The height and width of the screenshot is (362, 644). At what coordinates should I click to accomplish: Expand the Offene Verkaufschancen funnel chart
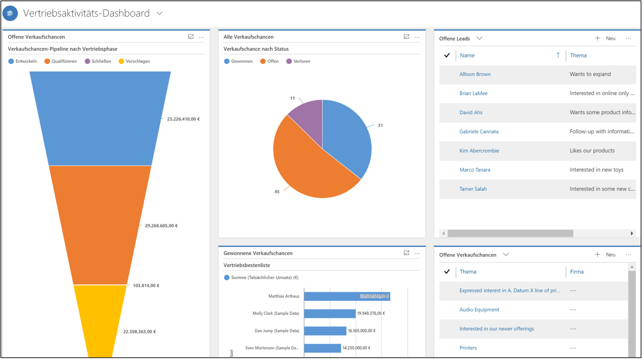click(191, 37)
